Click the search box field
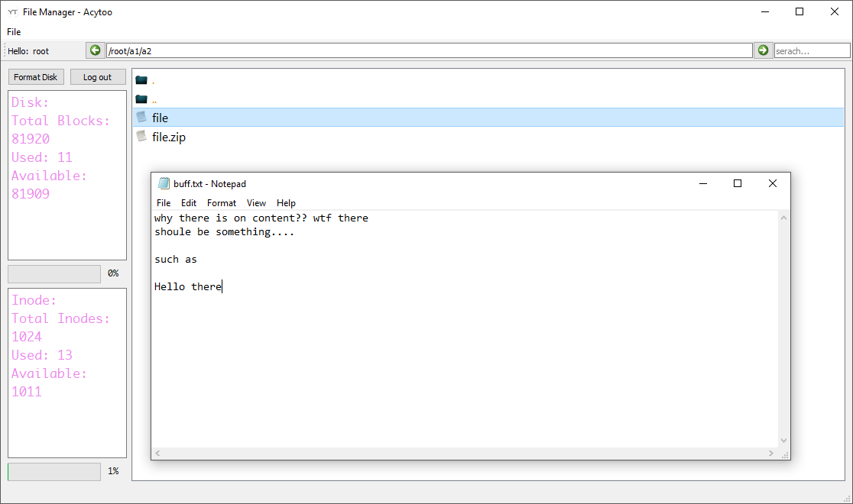 (x=812, y=50)
